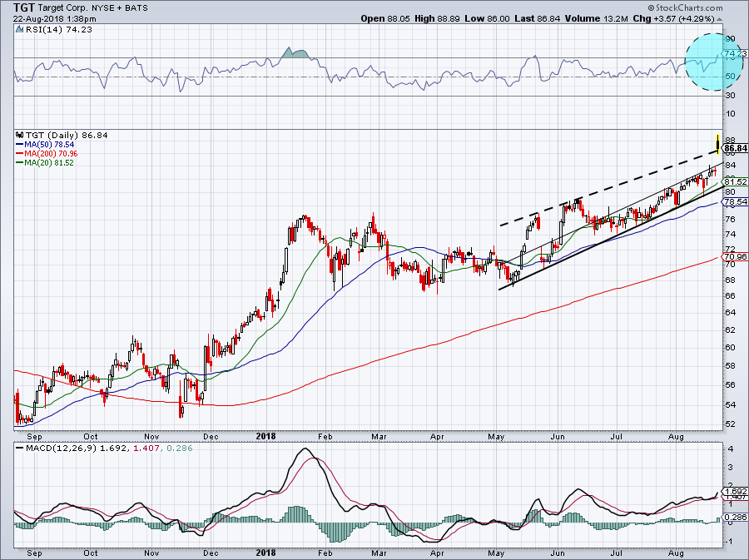The height and width of the screenshot is (560, 749).
Task: Click the StockCharts.com link in the header
Action: [x=686, y=7]
